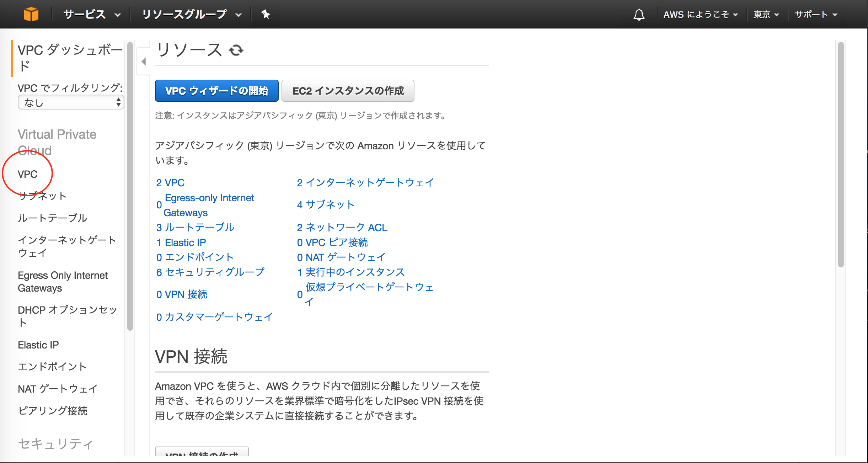Open the 0 Egress-only Internet Gateways link
This screenshot has height=463, width=868.
205,205
